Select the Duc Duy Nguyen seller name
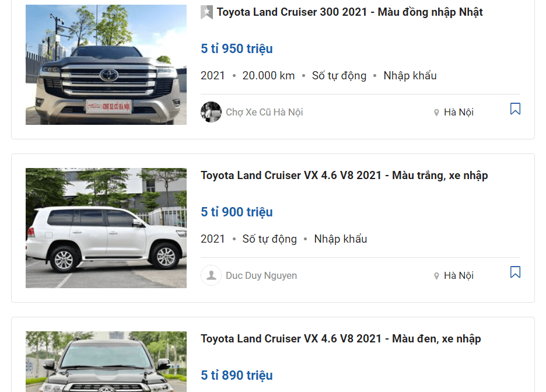The width and height of the screenshot is (546, 392). click(x=261, y=275)
